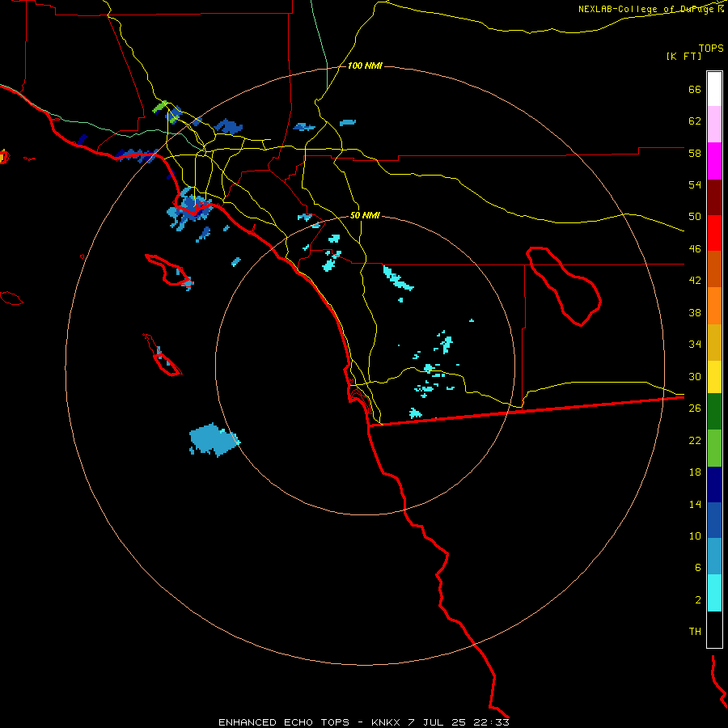Click the '22:33' timestamp
The image size is (728, 728).
point(491,722)
